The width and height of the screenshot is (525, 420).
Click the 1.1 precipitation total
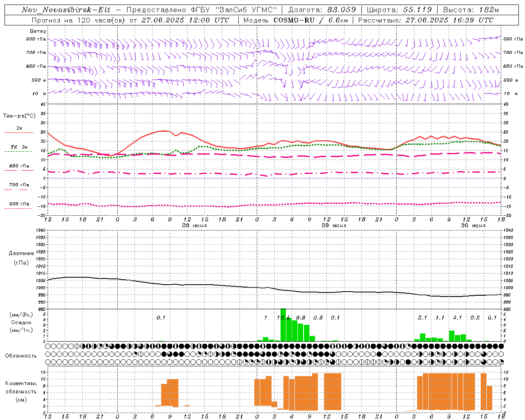440,318
